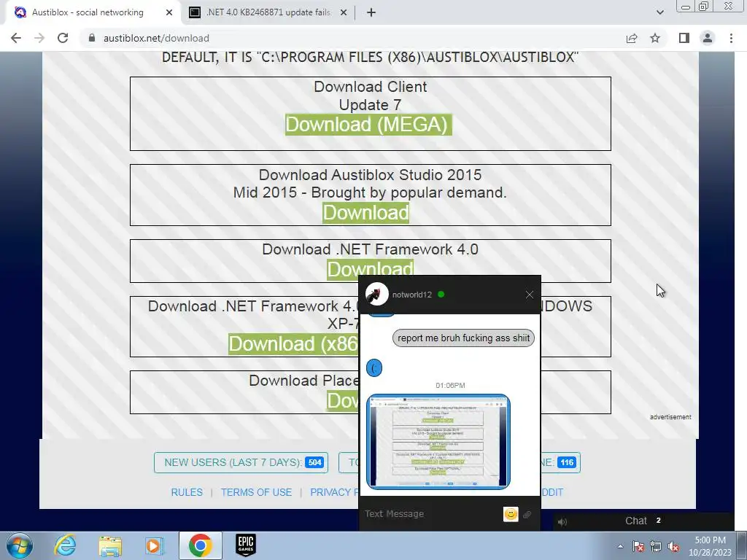Click the notworld12 username in chat header
747x560 pixels.
tap(412, 295)
